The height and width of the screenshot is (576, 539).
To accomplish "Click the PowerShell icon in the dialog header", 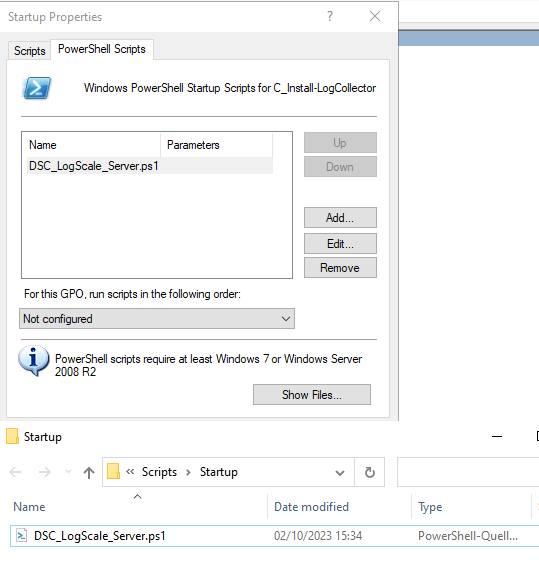I will coord(37,88).
